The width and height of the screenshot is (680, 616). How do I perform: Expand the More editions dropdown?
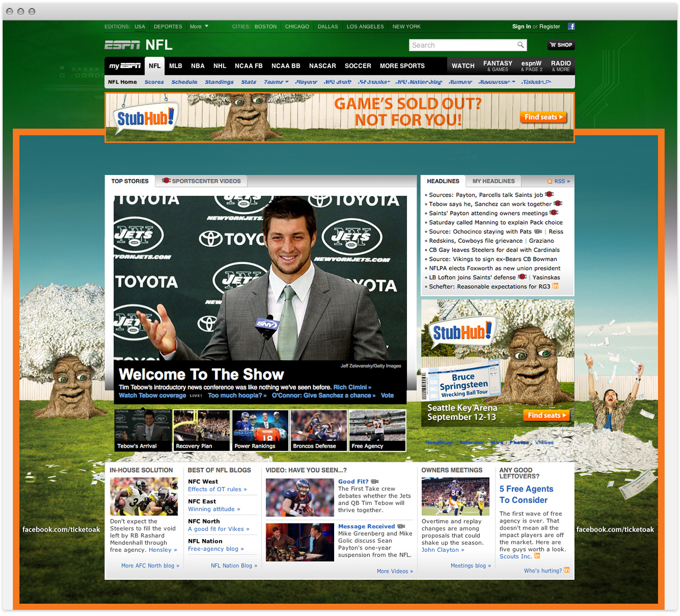(199, 27)
